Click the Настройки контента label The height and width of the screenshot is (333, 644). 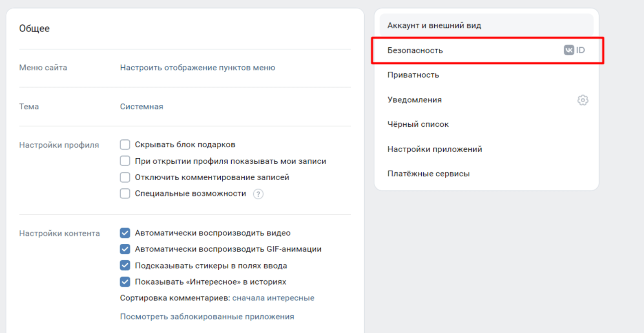[60, 233]
